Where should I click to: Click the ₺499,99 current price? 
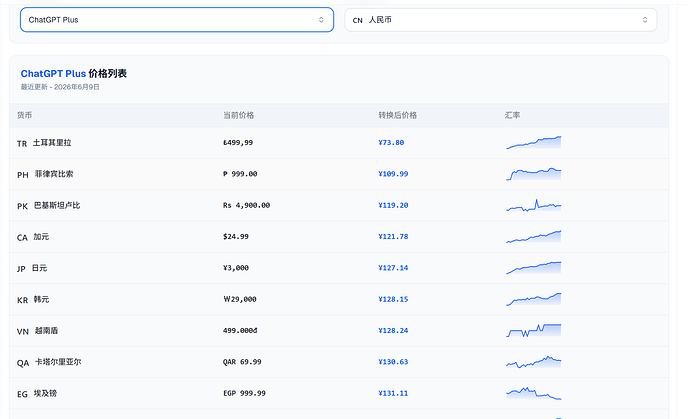(x=238, y=143)
